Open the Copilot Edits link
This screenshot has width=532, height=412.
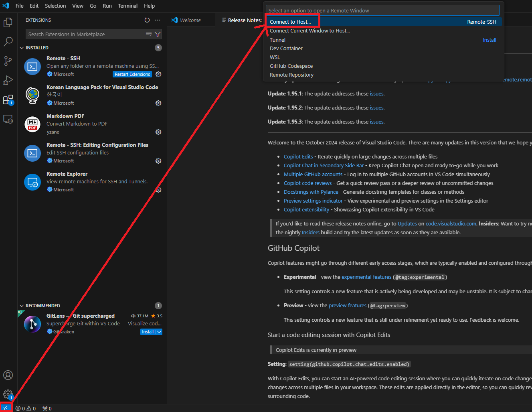click(298, 156)
